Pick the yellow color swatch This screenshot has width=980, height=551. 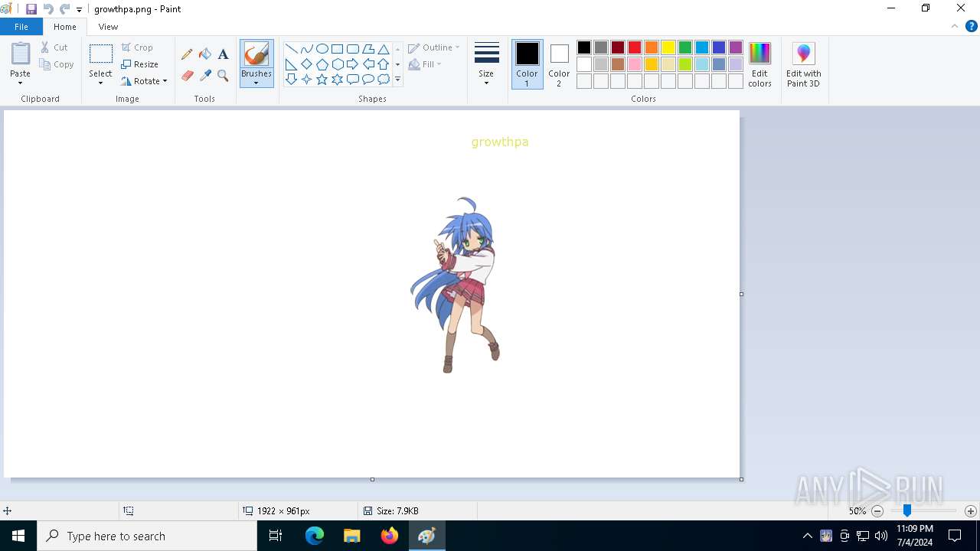[668, 47]
